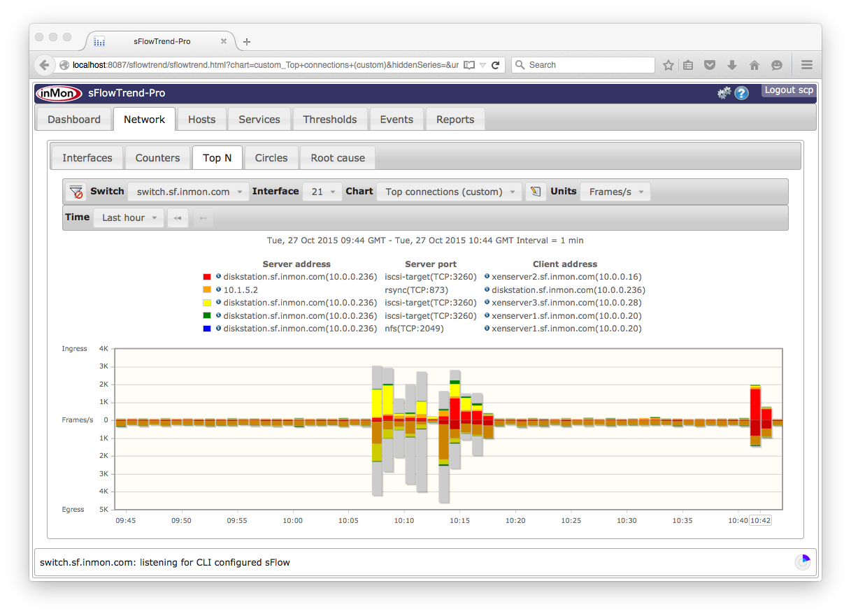Open the Root cause sub-tab
Viewport: 851px width, 616px height.
[x=338, y=158]
